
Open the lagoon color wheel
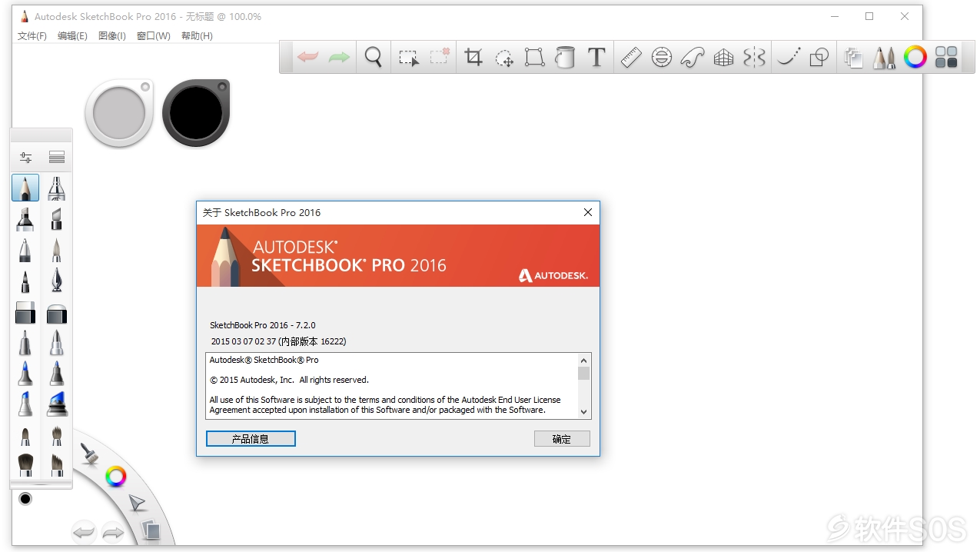[115, 477]
